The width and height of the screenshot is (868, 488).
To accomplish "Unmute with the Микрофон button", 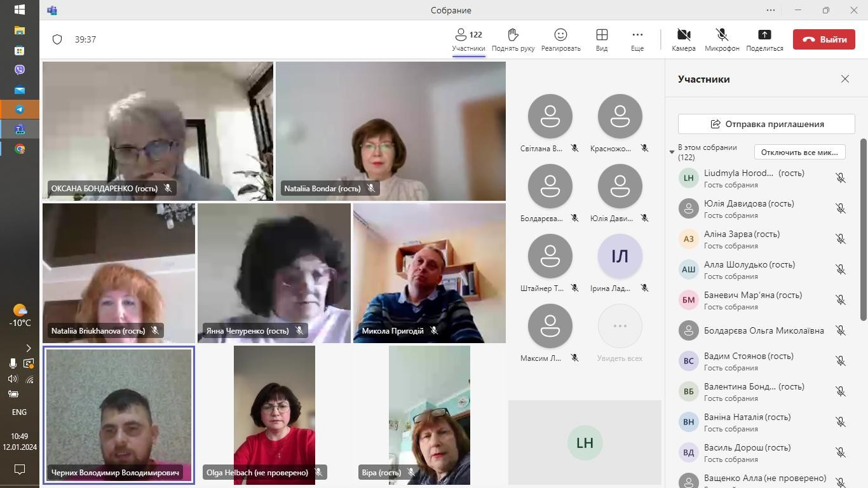I will pyautogui.click(x=722, y=39).
